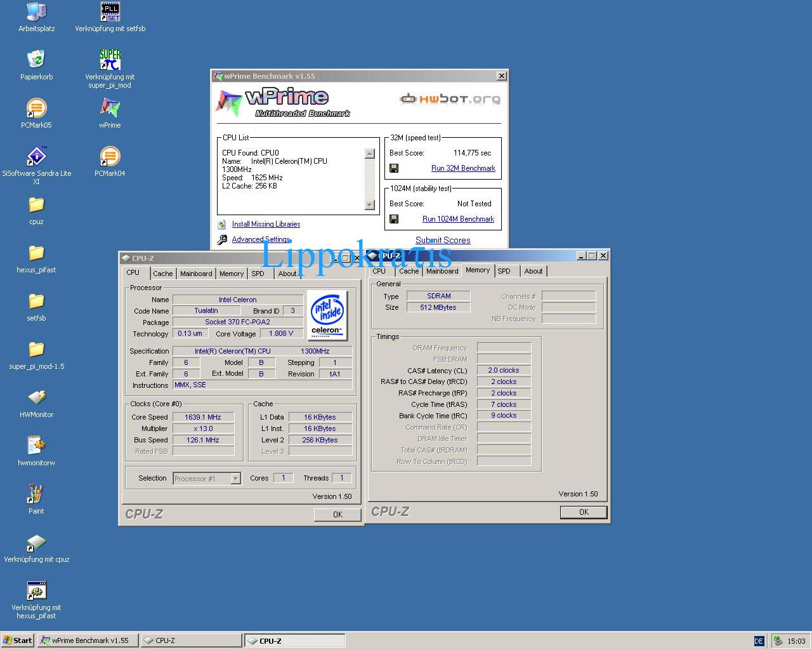Click the memory Type field showing SDRAM

438,296
